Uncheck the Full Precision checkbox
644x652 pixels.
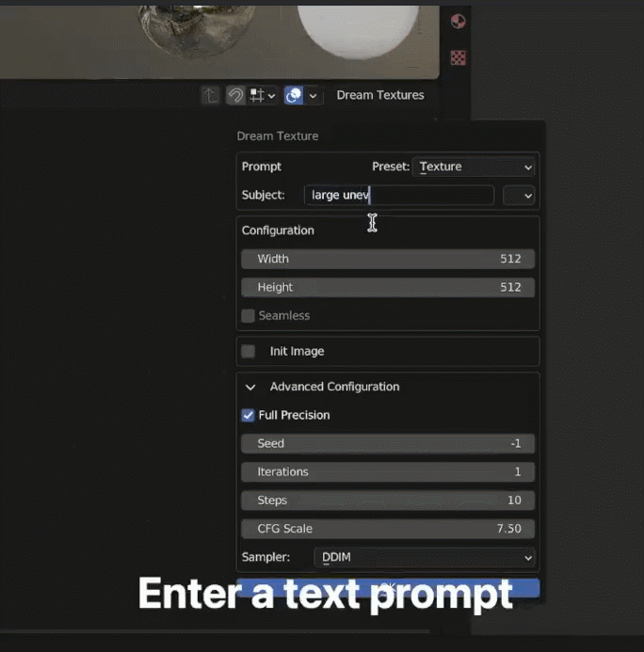coord(249,415)
